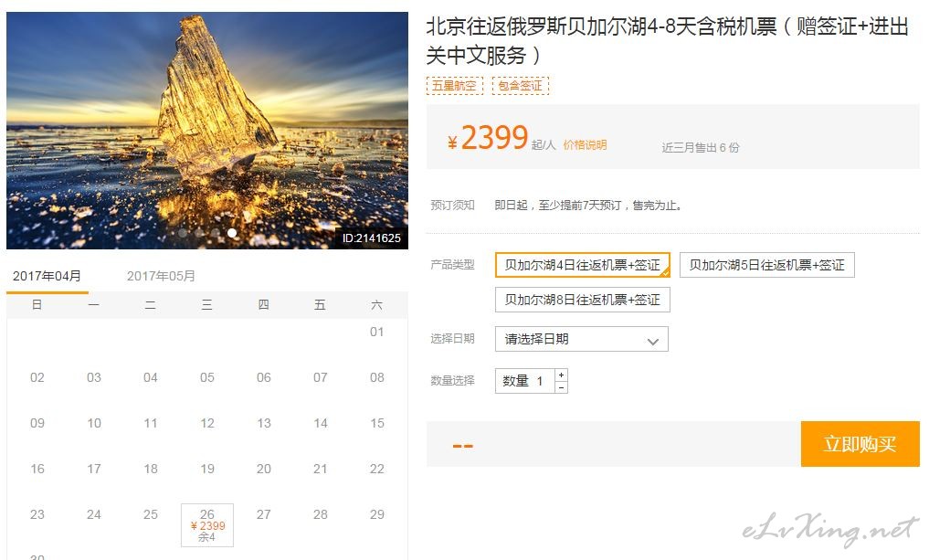Switch to the 2017年04月 calendar tab
The height and width of the screenshot is (560, 929).
(x=47, y=276)
